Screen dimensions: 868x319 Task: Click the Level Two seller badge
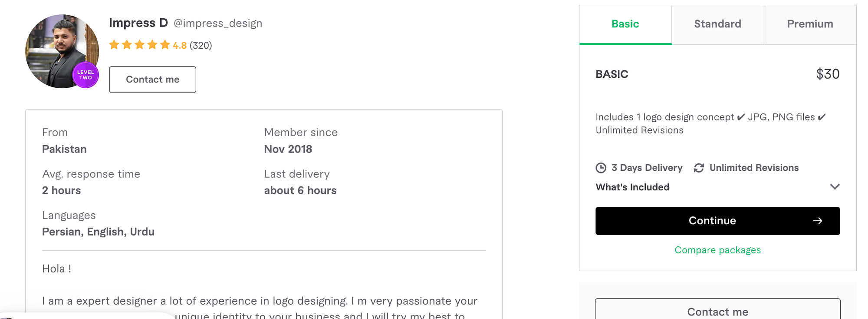(x=85, y=75)
